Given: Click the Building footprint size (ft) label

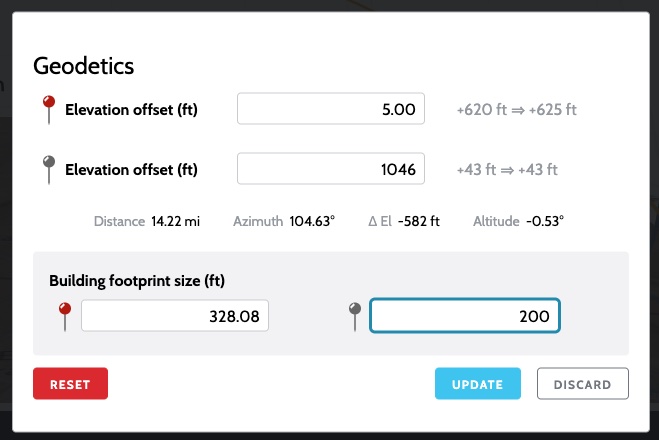Looking at the screenshot, I should coord(144,281).
